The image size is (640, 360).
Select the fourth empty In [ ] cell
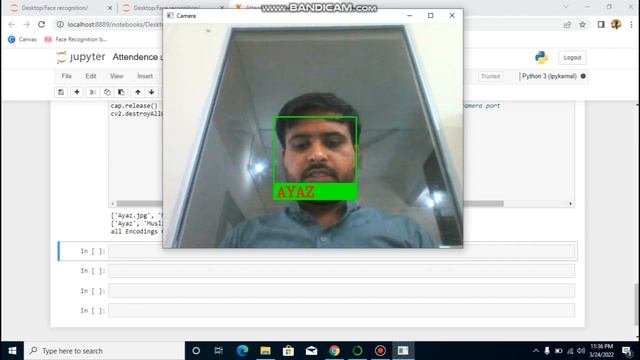pos(341,310)
